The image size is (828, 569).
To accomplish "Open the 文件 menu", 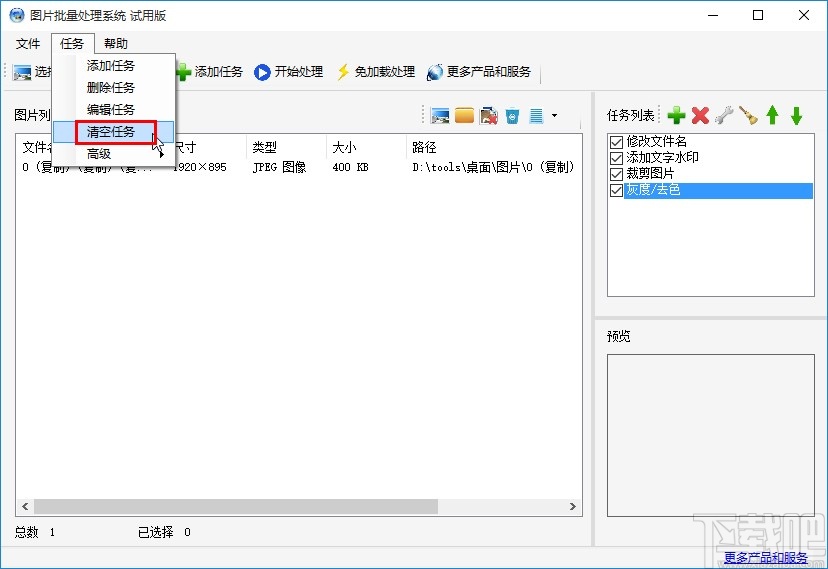I will [27, 43].
